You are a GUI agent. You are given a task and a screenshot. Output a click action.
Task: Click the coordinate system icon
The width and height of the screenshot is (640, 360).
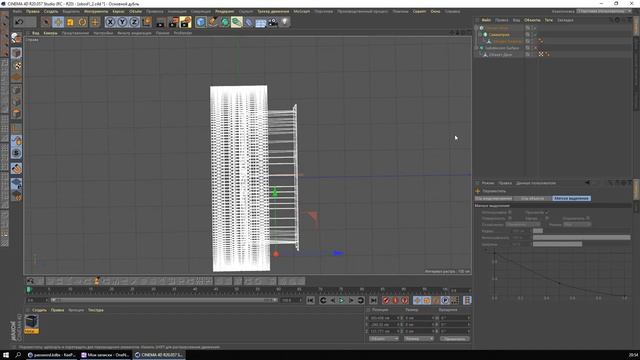(x=147, y=22)
